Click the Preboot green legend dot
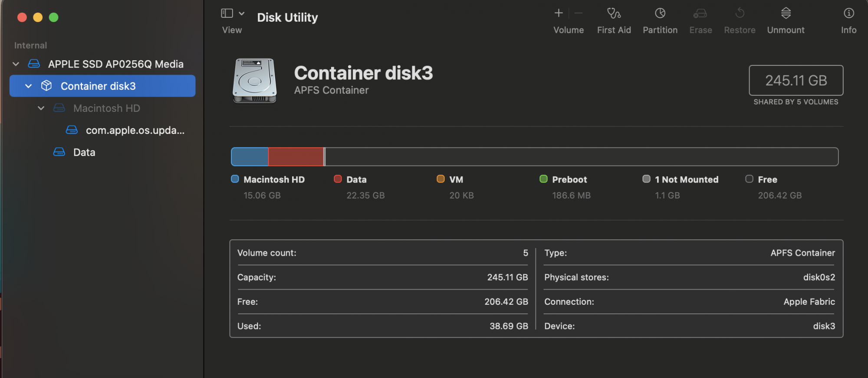The image size is (868, 378). tap(543, 179)
